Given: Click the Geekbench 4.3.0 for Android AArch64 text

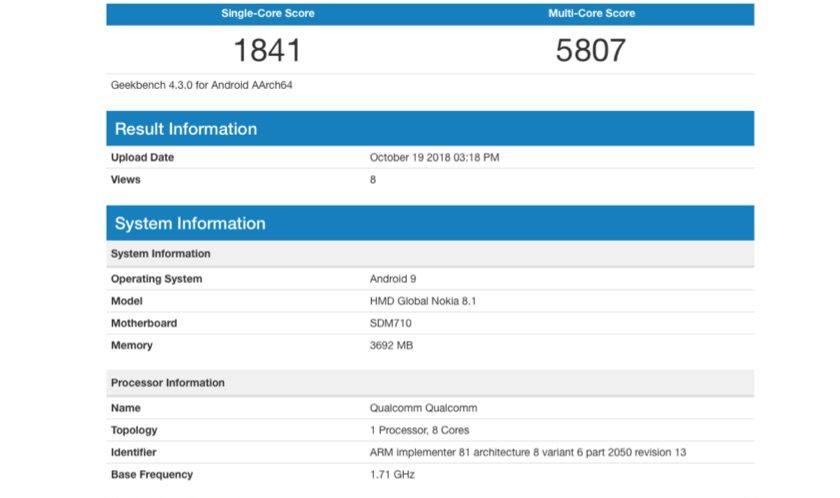Looking at the screenshot, I should tap(201, 85).
